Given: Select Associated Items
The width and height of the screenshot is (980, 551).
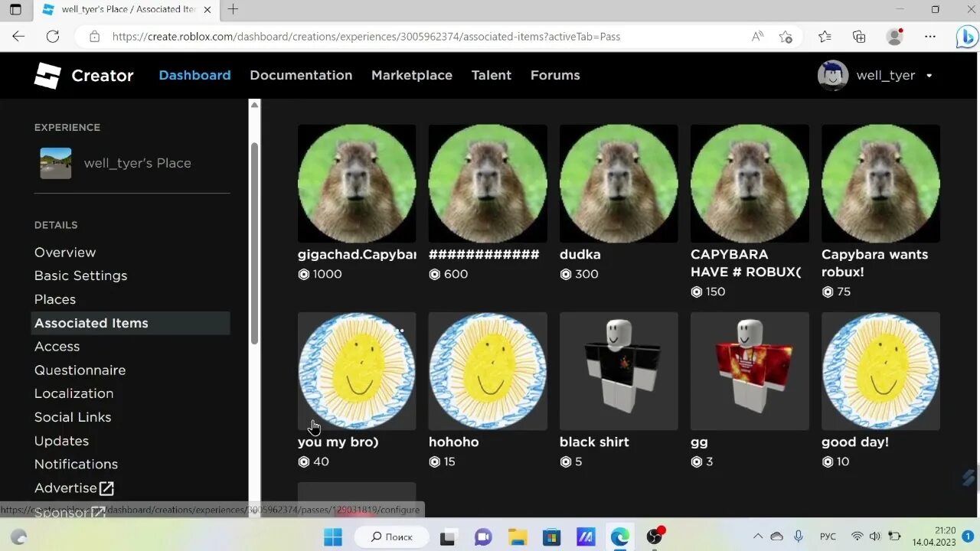Looking at the screenshot, I should tap(130, 323).
